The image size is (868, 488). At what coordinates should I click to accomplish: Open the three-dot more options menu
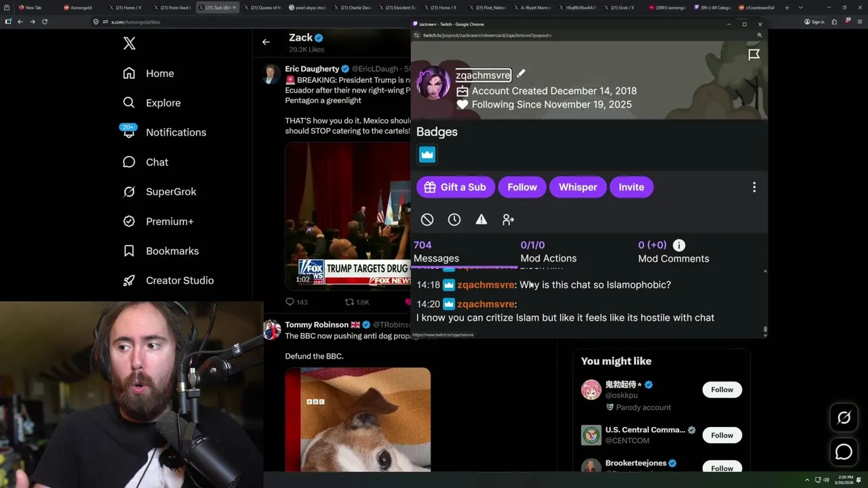point(754,187)
